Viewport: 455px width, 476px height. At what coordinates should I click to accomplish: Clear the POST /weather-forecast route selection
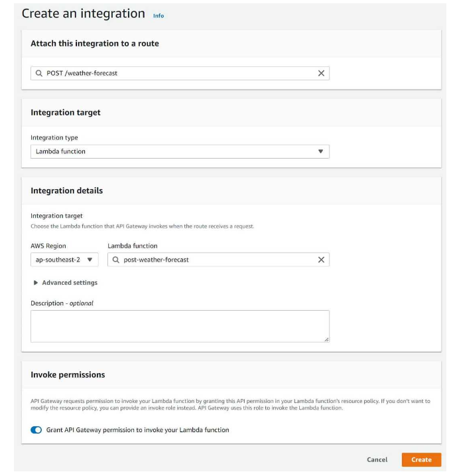click(321, 73)
